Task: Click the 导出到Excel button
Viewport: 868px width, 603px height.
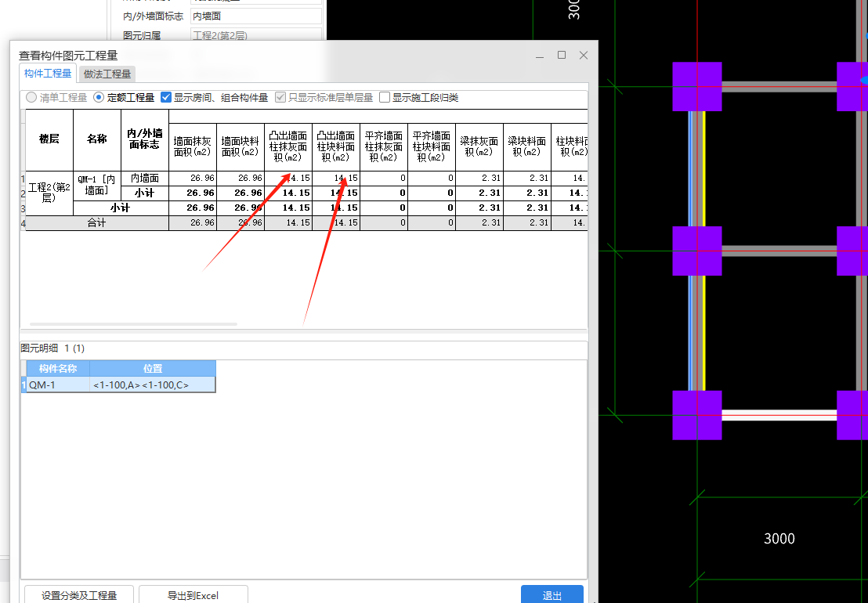Action: [x=193, y=595]
